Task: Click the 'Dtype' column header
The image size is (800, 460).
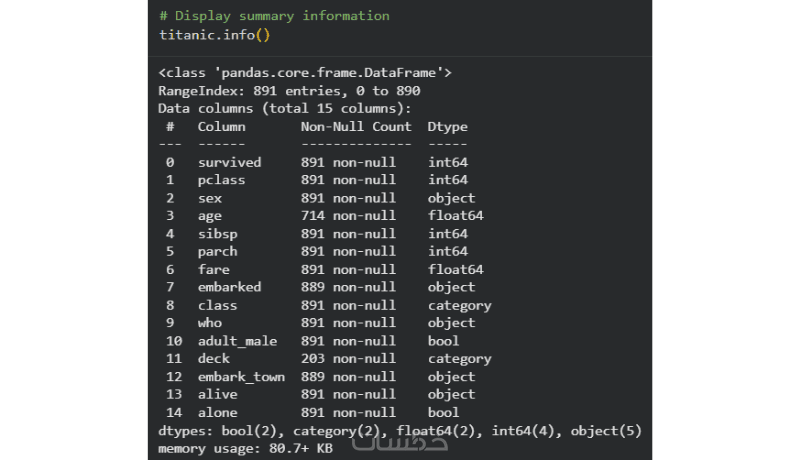Action: 447,127
